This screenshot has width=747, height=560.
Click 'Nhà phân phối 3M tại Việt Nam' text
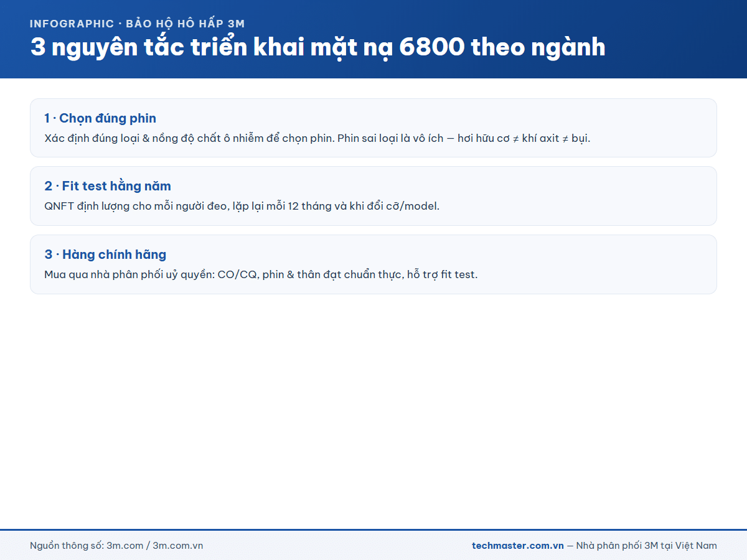coord(647,546)
